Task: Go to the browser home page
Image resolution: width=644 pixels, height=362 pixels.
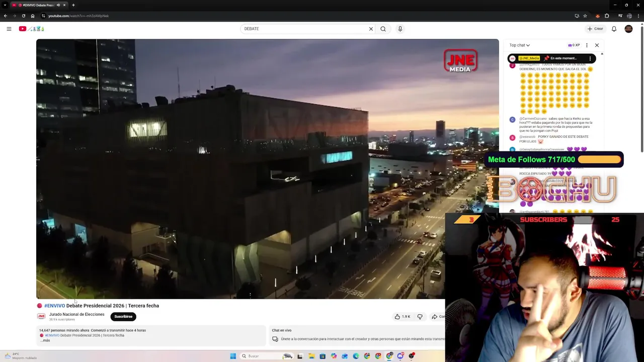Action: 33,16
